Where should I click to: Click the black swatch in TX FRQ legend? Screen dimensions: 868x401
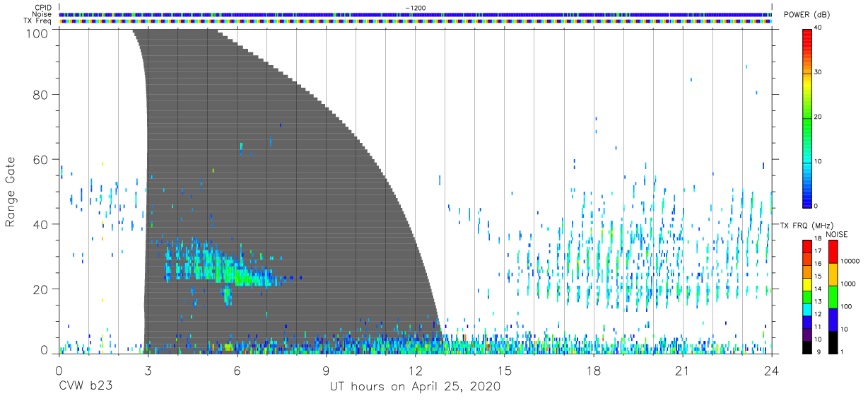(807, 346)
